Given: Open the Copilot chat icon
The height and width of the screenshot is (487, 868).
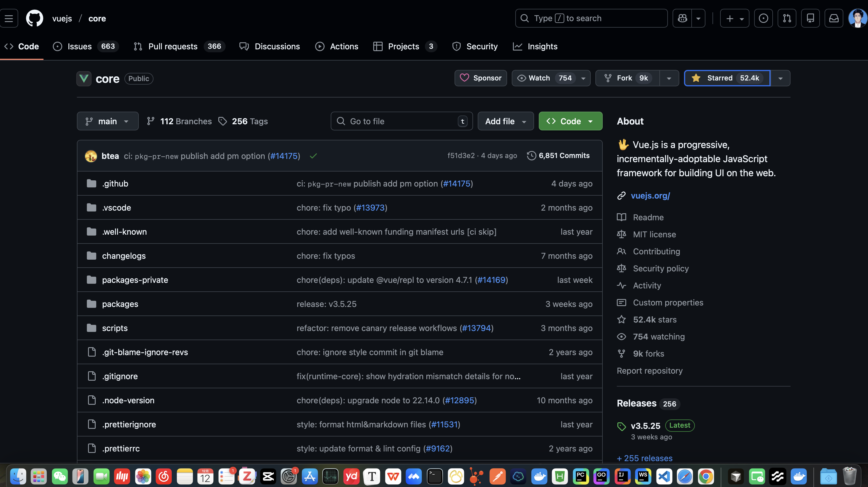Looking at the screenshot, I should (682, 18).
